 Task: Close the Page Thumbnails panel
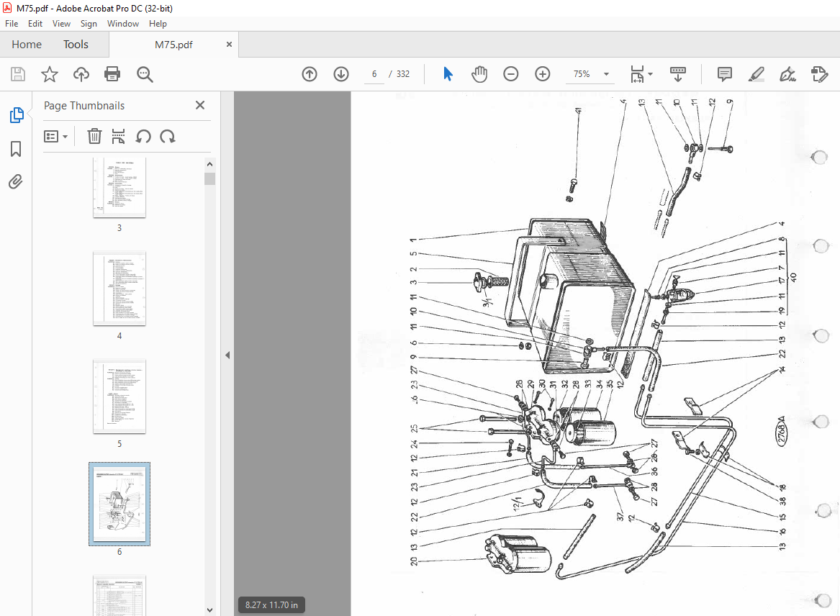[x=200, y=105]
